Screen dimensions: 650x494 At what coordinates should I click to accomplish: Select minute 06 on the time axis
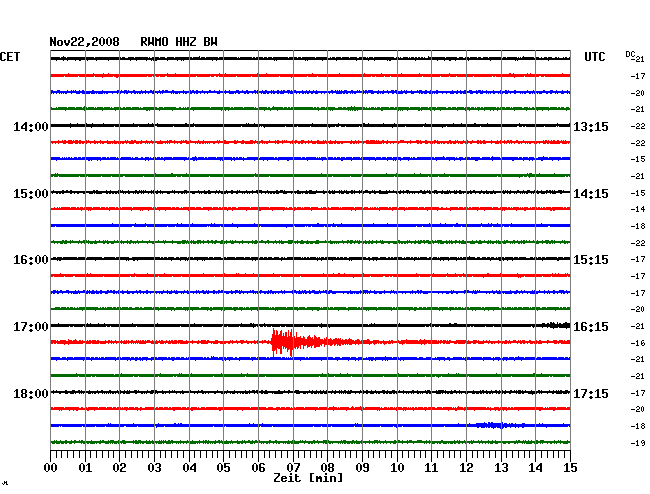click(258, 468)
